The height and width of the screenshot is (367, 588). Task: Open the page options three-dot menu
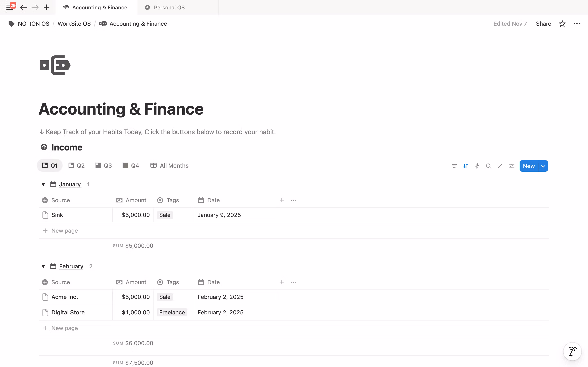tap(577, 24)
